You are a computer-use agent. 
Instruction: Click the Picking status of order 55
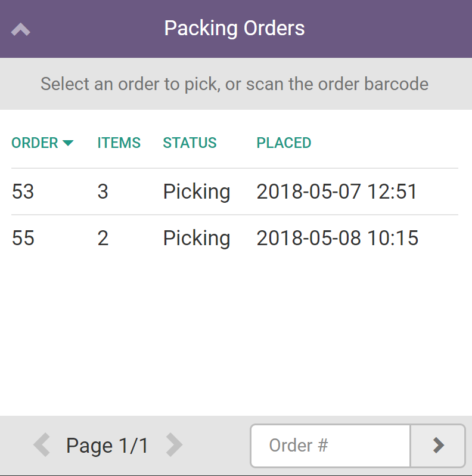[197, 238]
